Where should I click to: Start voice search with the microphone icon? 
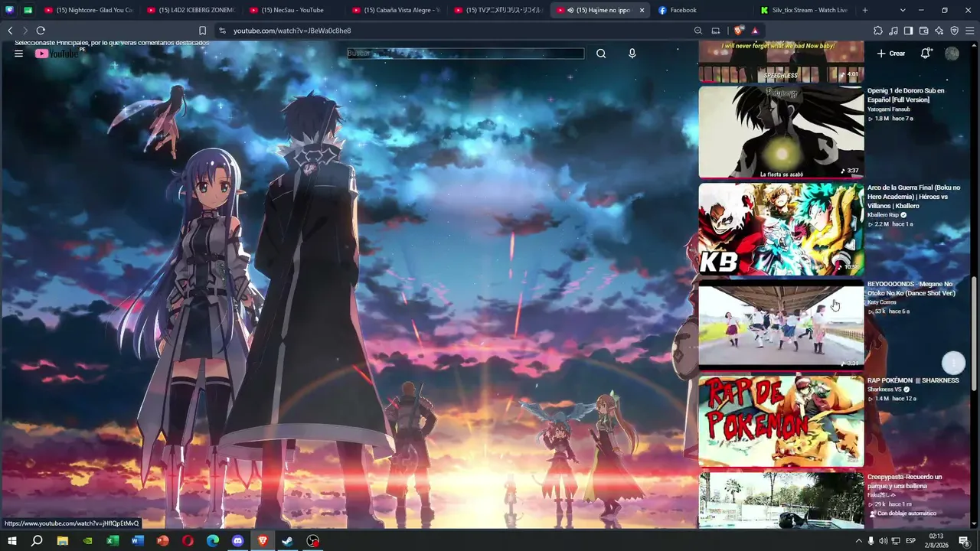pos(632,54)
